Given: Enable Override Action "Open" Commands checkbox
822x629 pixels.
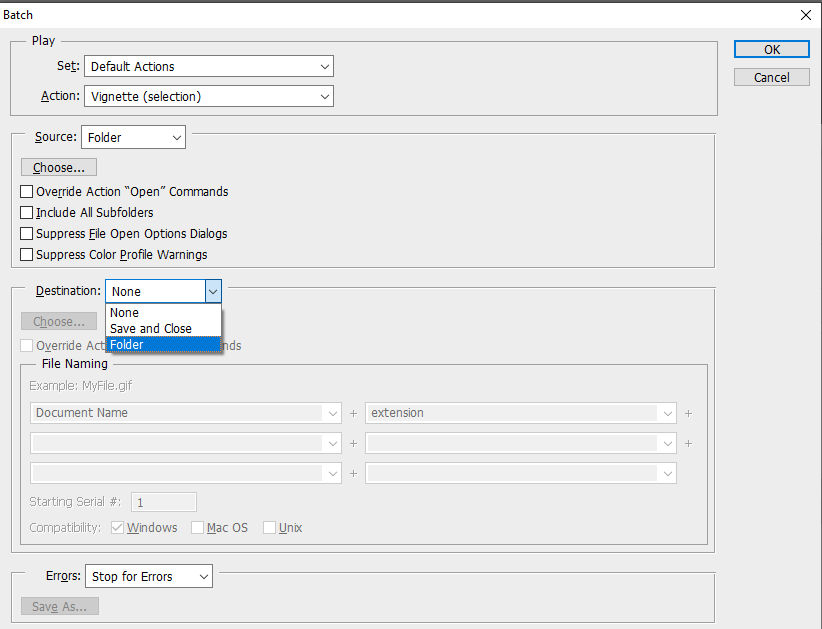Looking at the screenshot, I should (26, 192).
